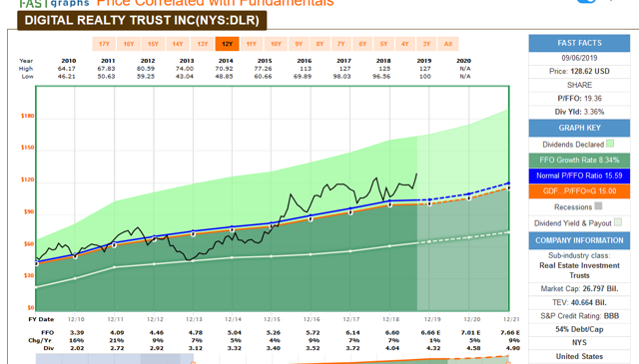Image resolution: width=639 pixels, height=364 pixels.
Task: Select the 17Y time range tab
Action: click(x=104, y=44)
